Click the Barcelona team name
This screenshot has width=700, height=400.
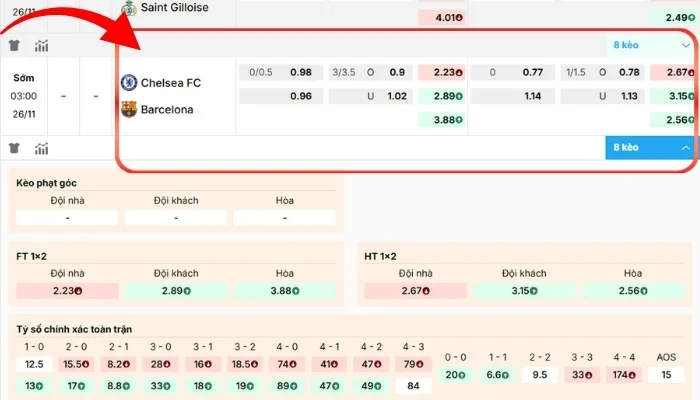[x=167, y=109]
